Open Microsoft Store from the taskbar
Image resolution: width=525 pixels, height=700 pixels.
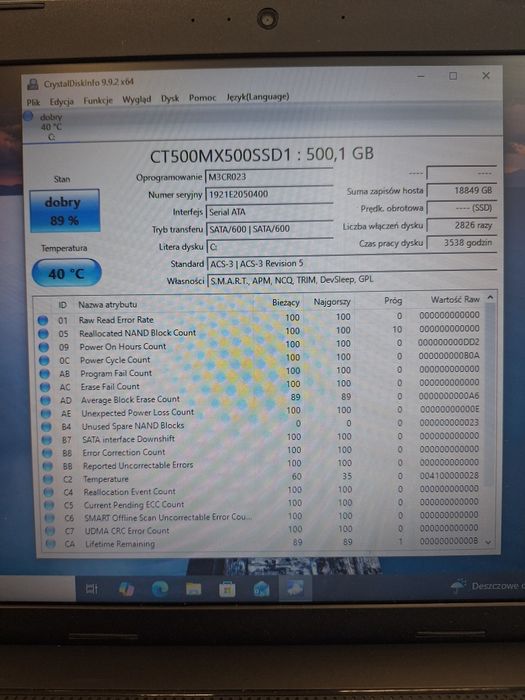(227, 590)
